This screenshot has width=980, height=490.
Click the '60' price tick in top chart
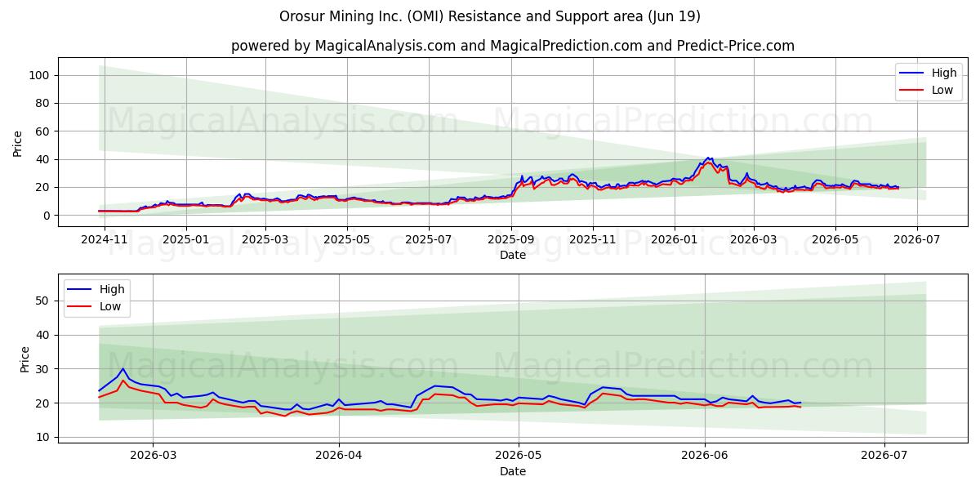point(43,131)
